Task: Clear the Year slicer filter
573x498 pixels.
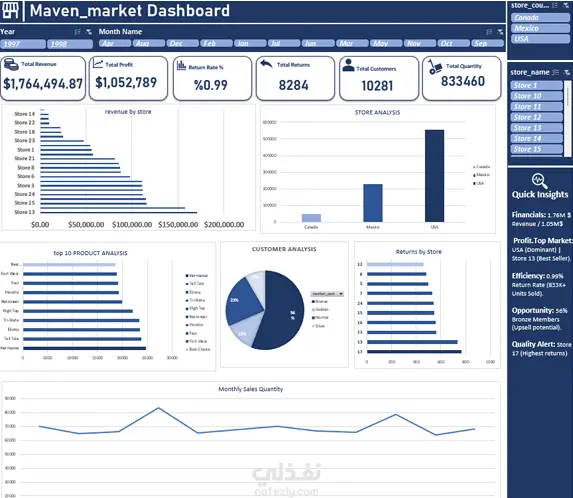Action: (89, 32)
